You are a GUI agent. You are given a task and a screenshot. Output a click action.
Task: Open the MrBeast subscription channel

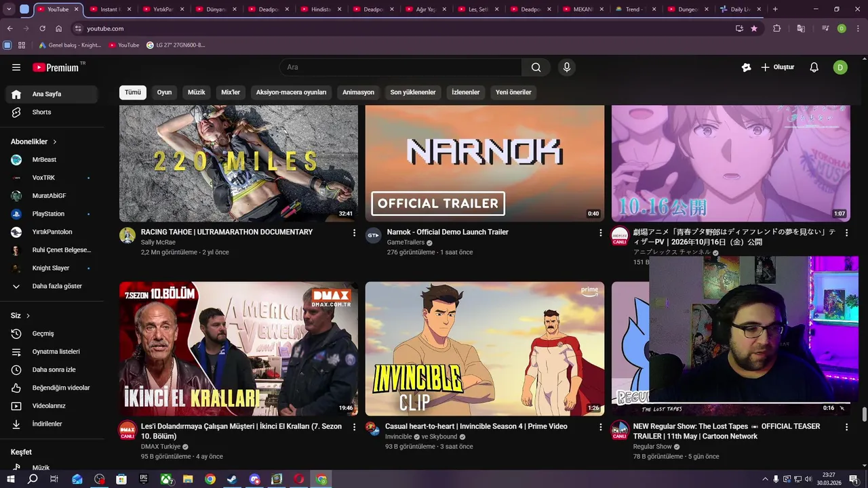point(52,159)
